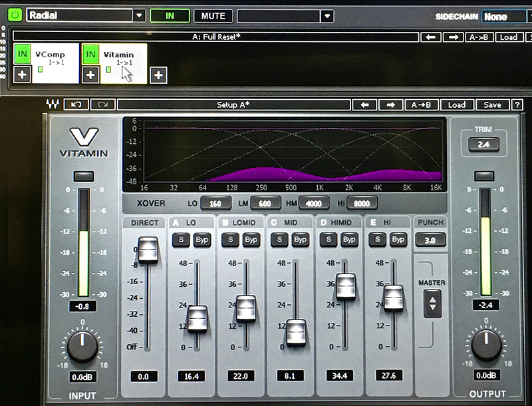Image resolution: width=532 pixels, height=406 pixels.
Task: Add plugin before the VComp slot
Action: [x=23, y=75]
